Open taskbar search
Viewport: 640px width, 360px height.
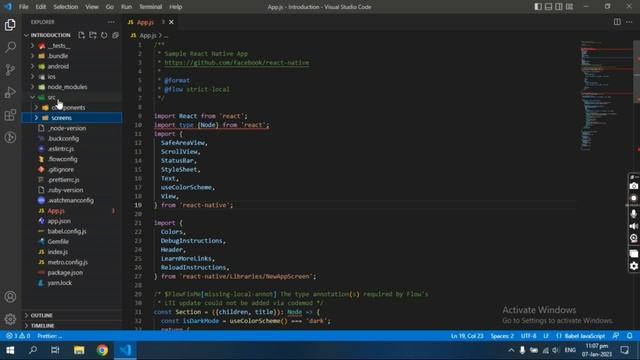pyautogui.click(x=33, y=350)
